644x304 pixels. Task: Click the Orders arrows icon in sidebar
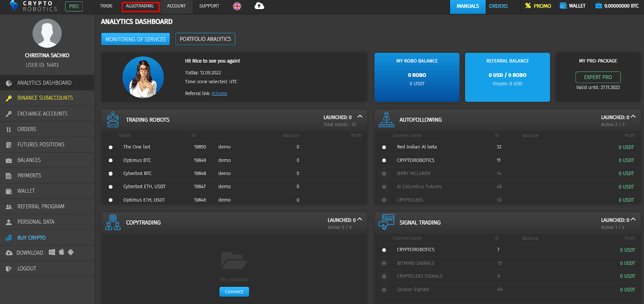tap(9, 129)
